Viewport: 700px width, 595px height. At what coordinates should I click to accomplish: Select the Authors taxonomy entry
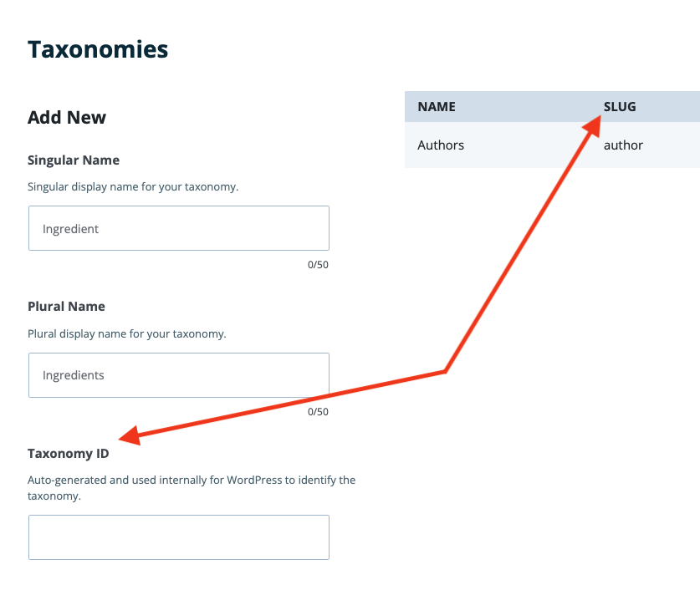point(441,145)
